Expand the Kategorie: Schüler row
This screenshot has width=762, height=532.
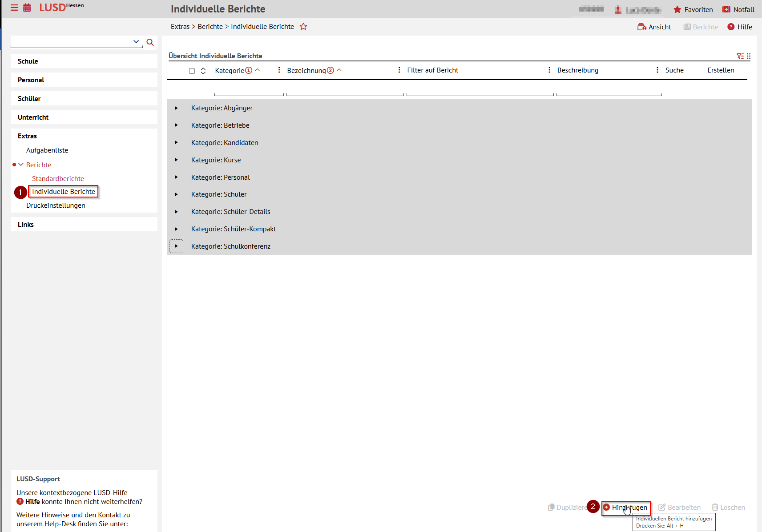click(x=176, y=194)
